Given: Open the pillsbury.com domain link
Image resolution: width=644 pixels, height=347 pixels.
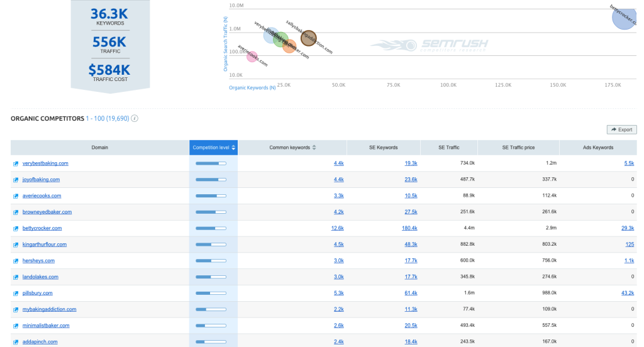Looking at the screenshot, I should [37, 293].
